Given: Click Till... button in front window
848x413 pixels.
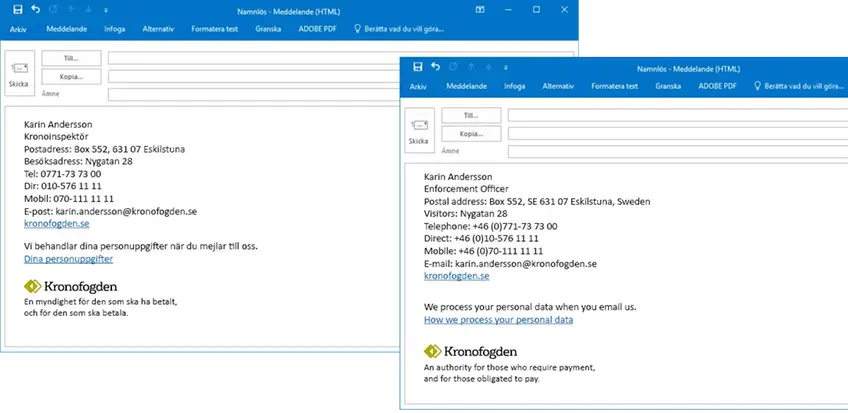Looking at the screenshot, I should (x=472, y=116).
